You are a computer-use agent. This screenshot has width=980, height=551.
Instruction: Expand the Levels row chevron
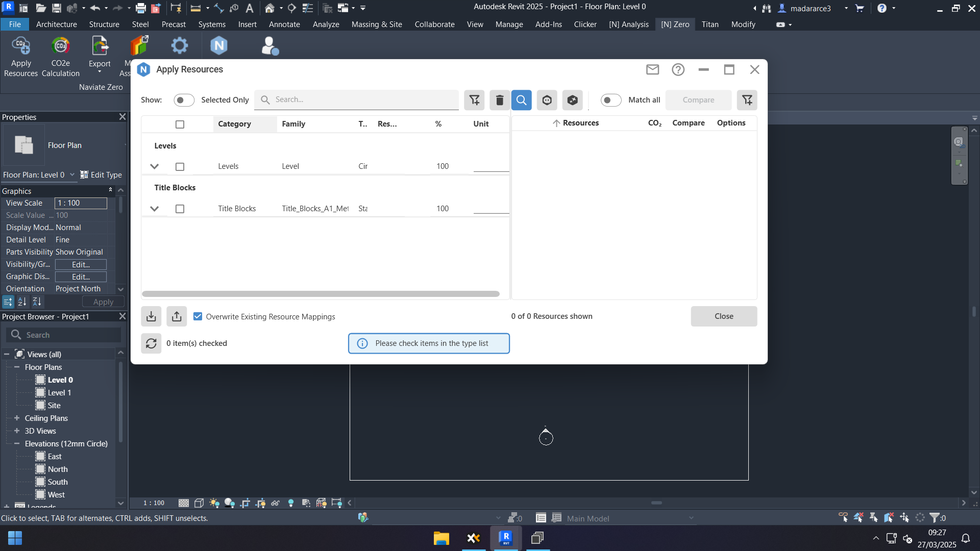click(155, 166)
